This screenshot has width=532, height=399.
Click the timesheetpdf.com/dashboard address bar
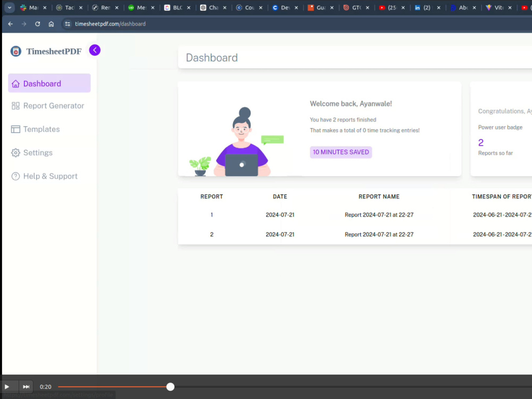coord(110,24)
